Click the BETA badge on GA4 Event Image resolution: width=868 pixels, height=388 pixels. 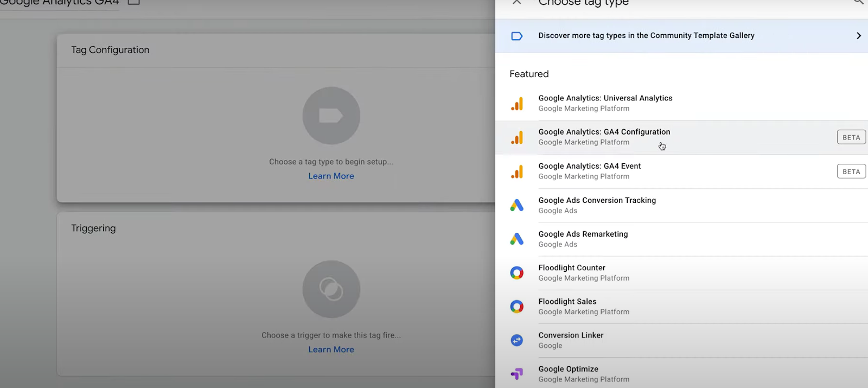click(851, 171)
